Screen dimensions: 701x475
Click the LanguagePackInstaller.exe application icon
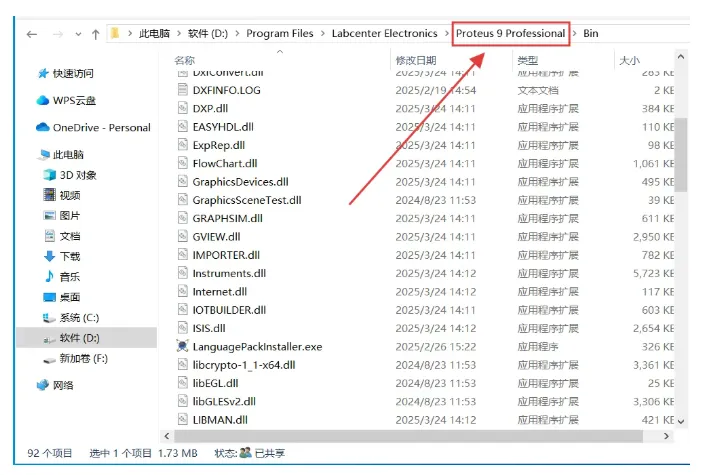coord(182,346)
